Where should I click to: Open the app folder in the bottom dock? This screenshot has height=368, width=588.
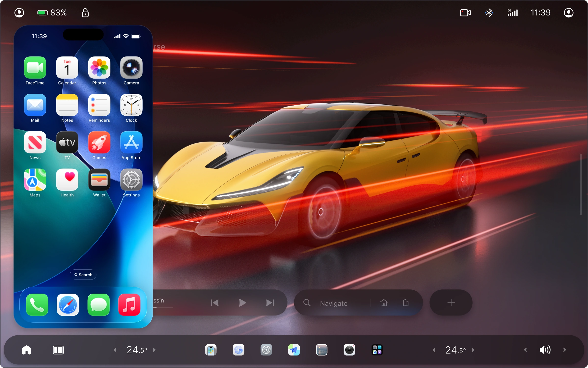click(377, 350)
